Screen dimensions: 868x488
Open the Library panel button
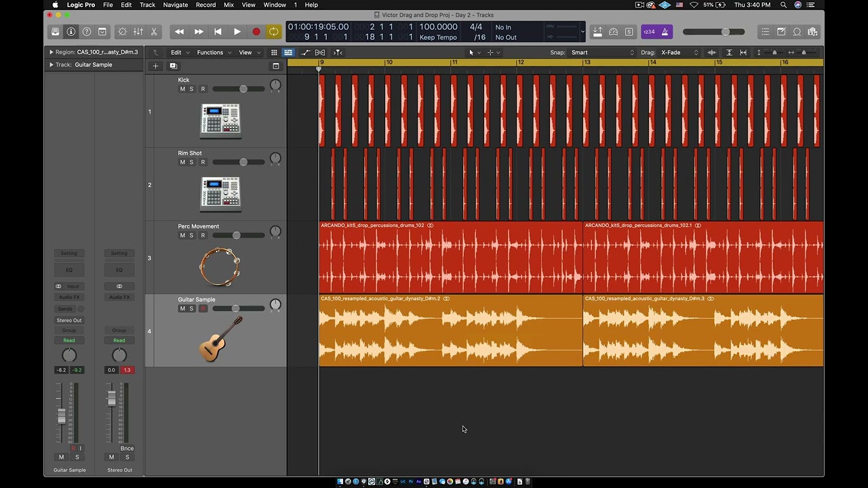point(56,32)
